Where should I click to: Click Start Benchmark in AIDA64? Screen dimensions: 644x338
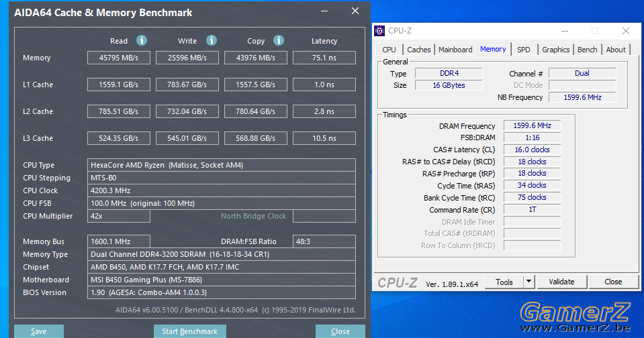coord(190,331)
